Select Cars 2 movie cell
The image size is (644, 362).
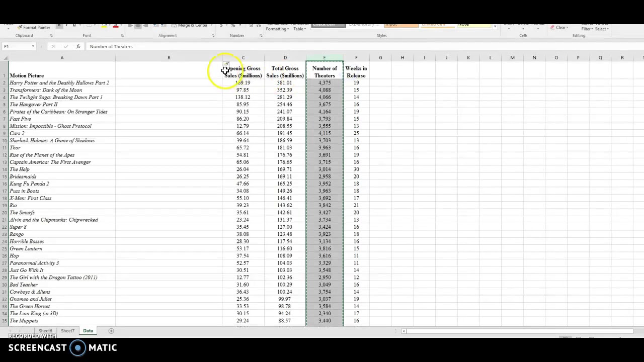coord(62,133)
